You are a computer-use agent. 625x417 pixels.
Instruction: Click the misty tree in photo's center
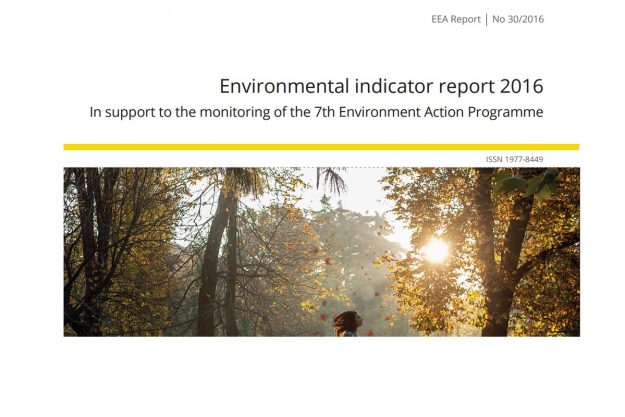click(343, 245)
